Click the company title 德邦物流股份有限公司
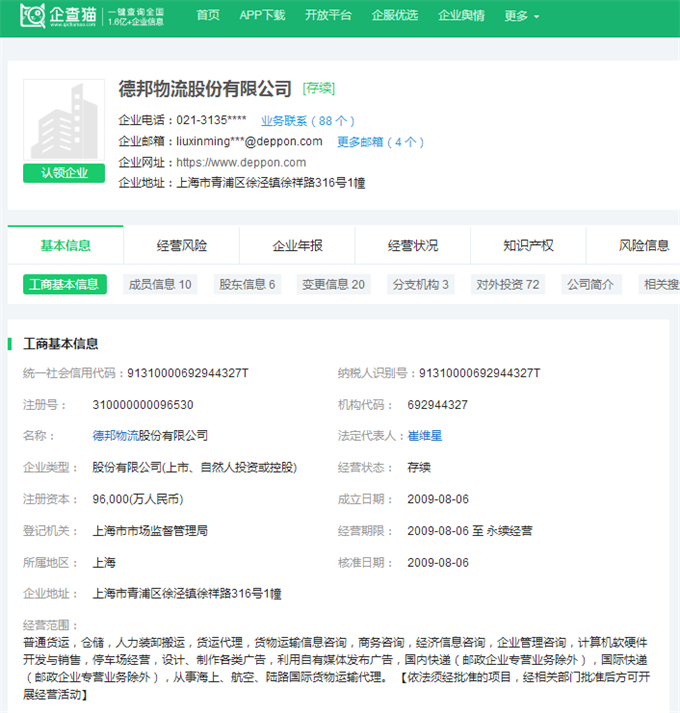Image resolution: width=680 pixels, height=713 pixels. (205, 88)
